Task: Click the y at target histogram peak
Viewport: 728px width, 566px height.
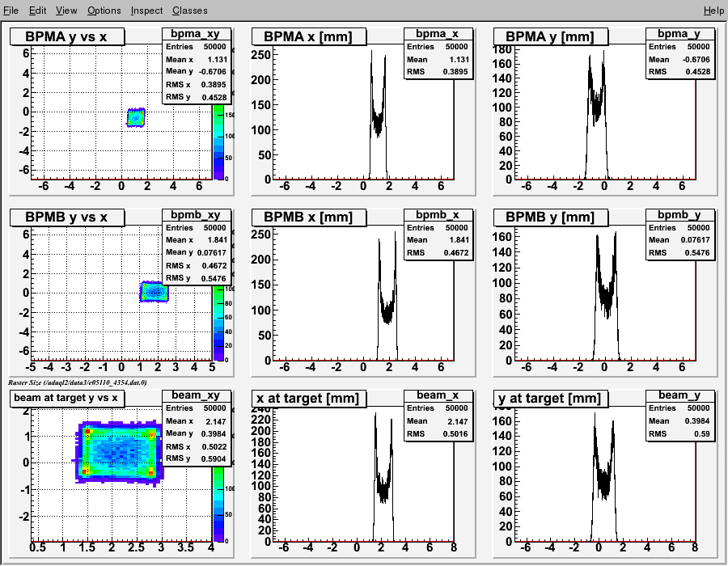Action: coord(595,414)
